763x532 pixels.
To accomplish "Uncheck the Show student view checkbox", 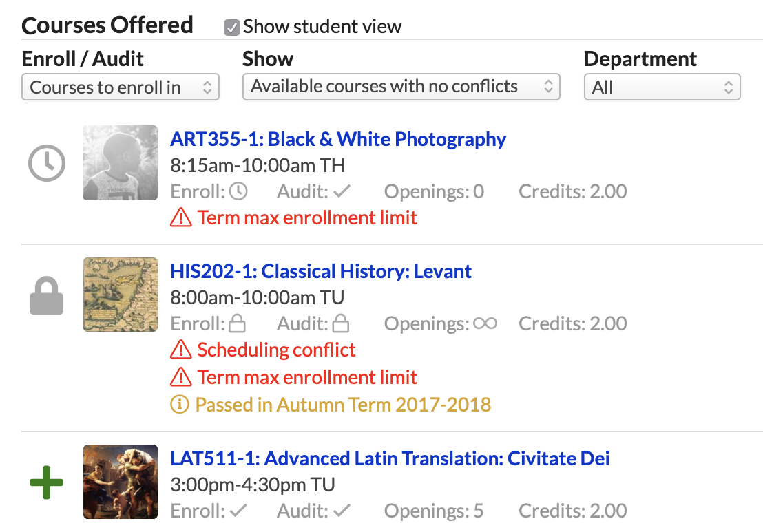I will (x=231, y=28).
